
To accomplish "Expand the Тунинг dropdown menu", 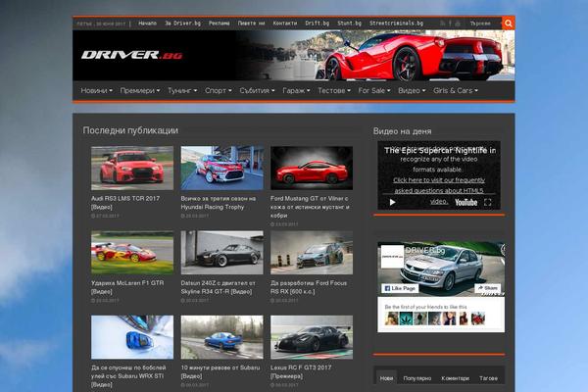I will click(182, 90).
